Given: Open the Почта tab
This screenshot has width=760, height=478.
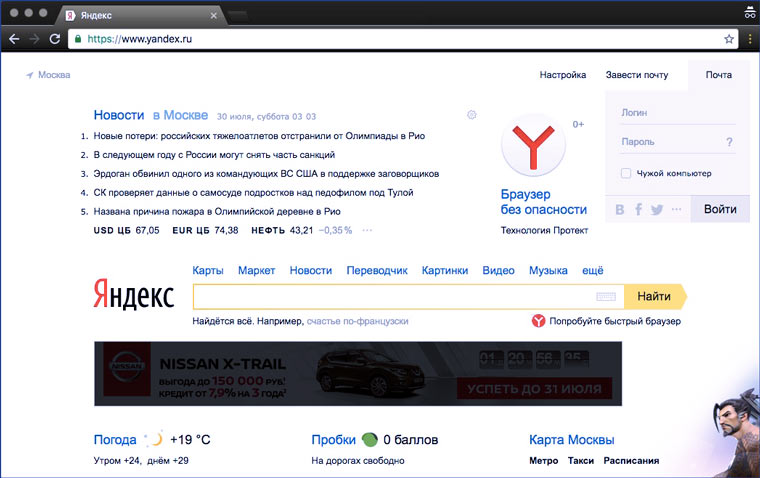Looking at the screenshot, I should pyautogui.click(x=718, y=75).
